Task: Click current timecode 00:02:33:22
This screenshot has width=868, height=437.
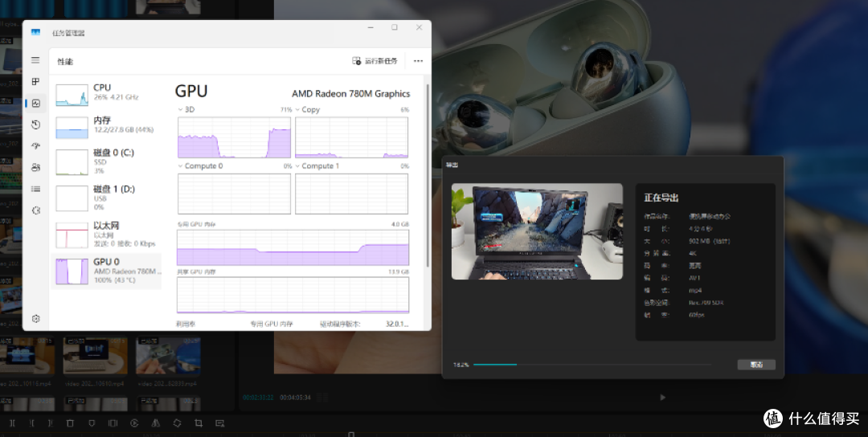Action: (x=258, y=397)
